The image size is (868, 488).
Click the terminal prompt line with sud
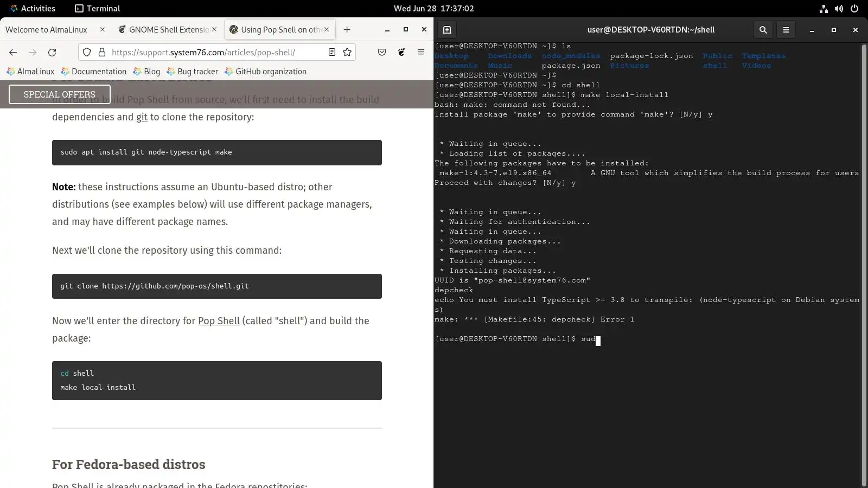click(x=518, y=339)
